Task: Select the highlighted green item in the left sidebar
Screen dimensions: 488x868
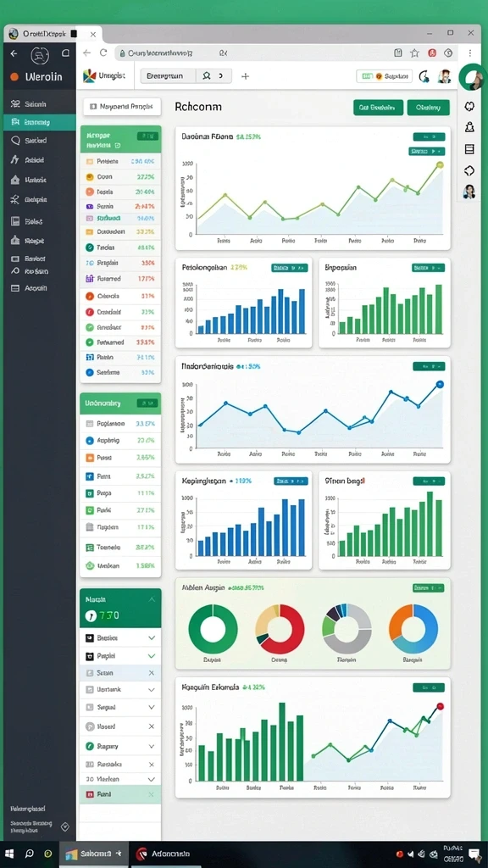Action: tap(39, 122)
